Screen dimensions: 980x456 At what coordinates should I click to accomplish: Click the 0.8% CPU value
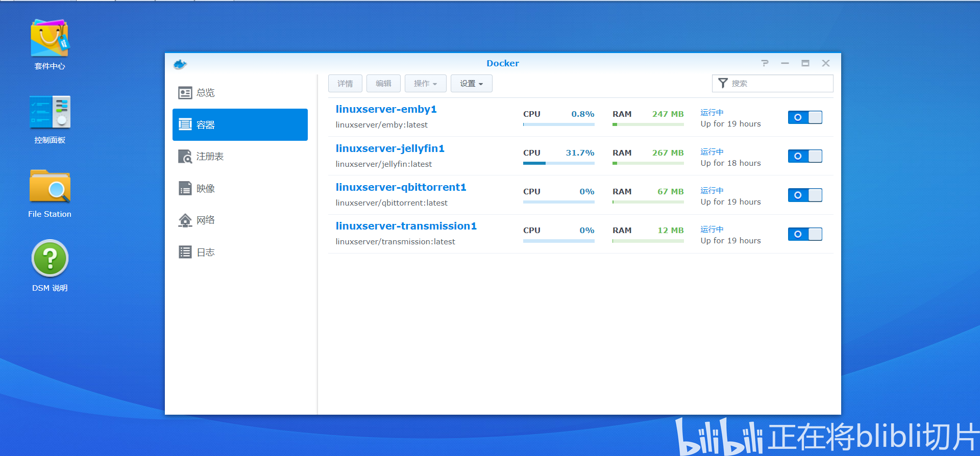[582, 114]
